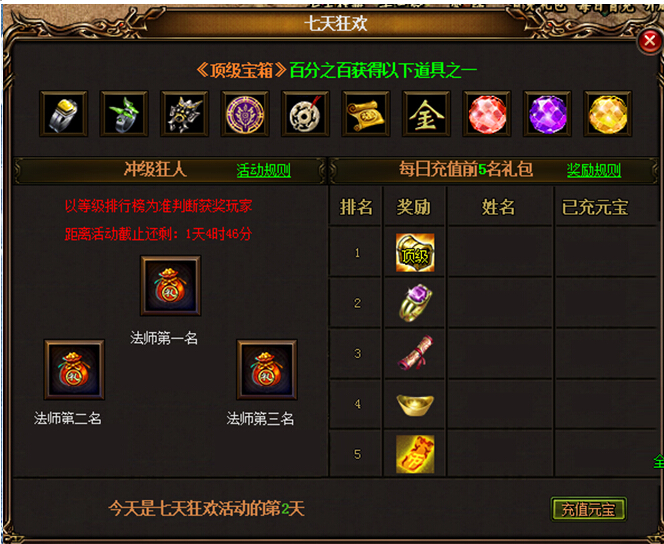Click the rank 4 gold ingot reward
Screen dimensions: 664x544
(x=415, y=405)
